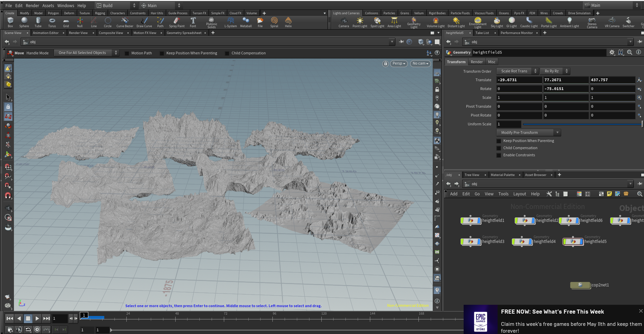Expand the Persp viewport menu
The image size is (644, 334).
399,64
